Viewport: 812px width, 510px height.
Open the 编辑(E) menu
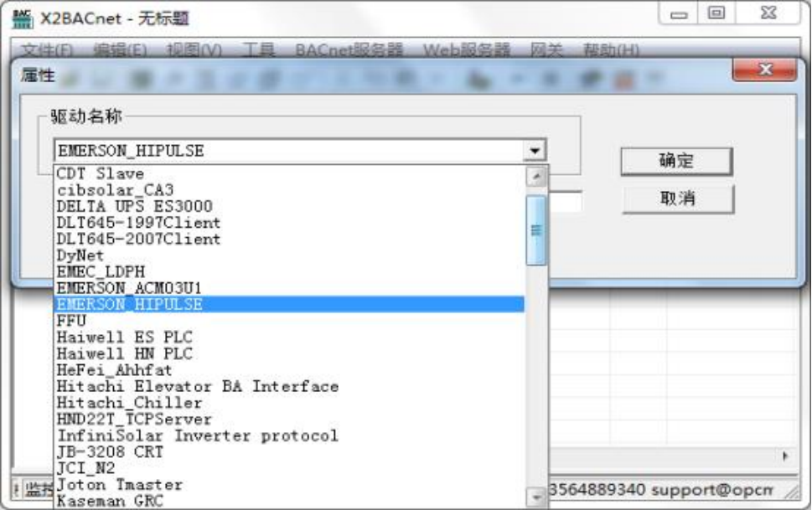click(120, 50)
